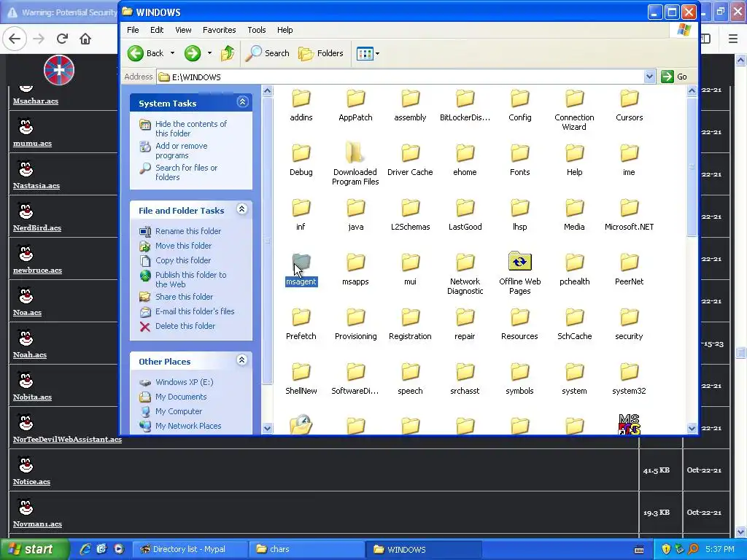
Task: Go to My Network Places
Action: (x=188, y=426)
